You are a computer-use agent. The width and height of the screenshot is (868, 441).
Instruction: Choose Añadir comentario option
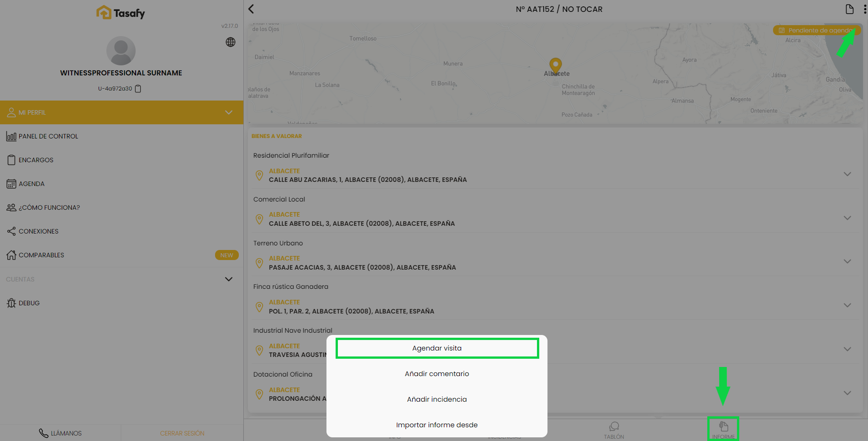[x=437, y=374]
